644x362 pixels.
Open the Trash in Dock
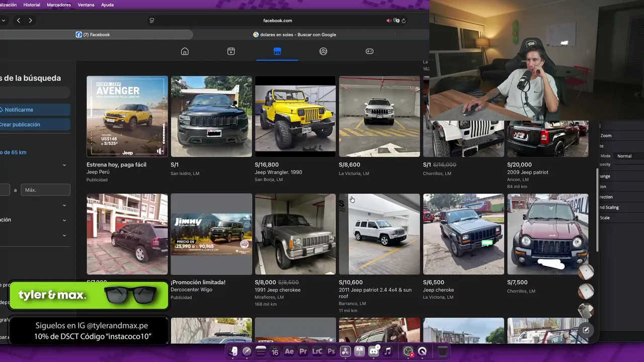point(442,351)
